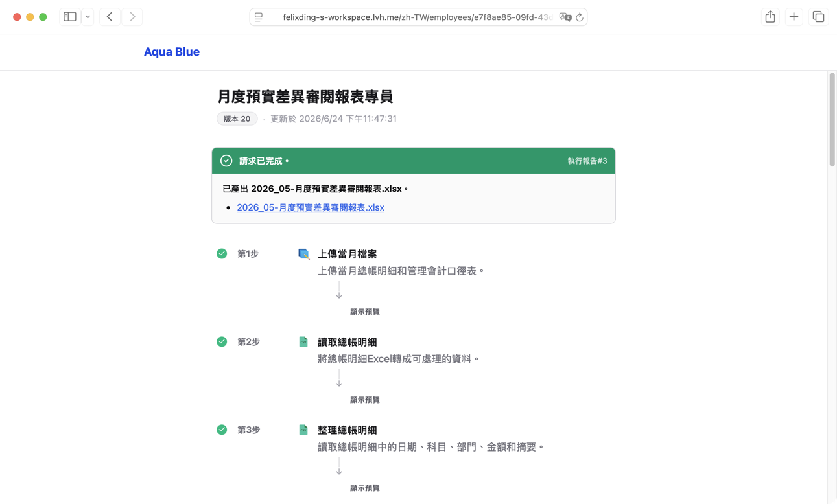The width and height of the screenshot is (837, 504).
Task: Click the green check for 第1步
Action: click(x=222, y=253)
